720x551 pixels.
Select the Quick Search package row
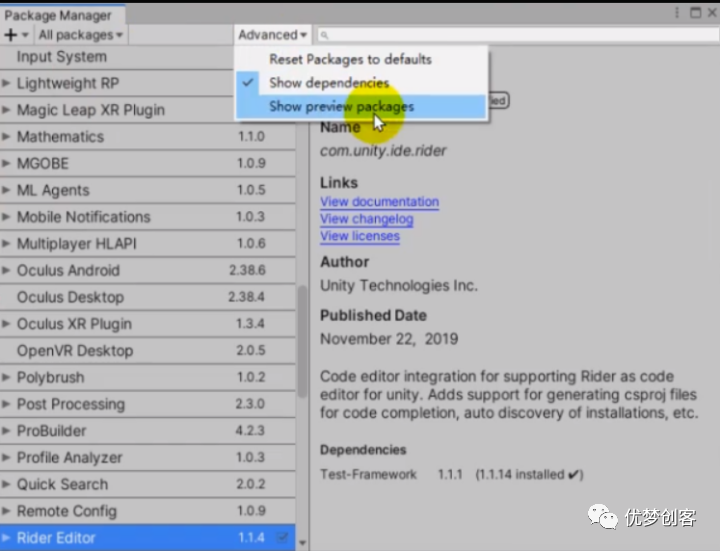(147, 484)
